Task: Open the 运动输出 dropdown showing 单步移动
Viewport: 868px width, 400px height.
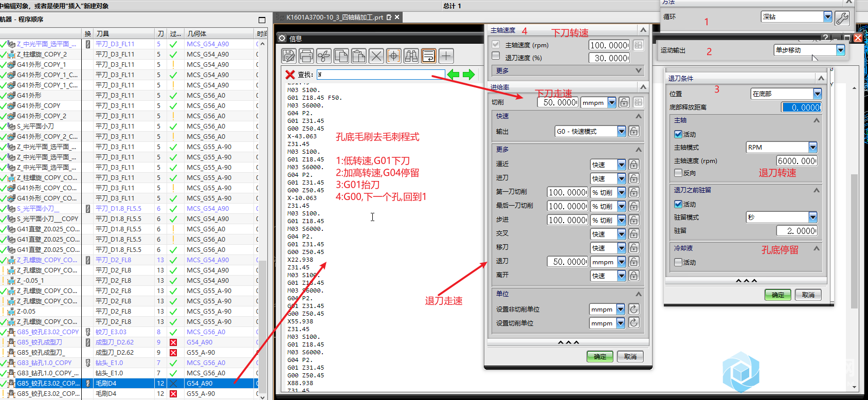Action: click(809, 50)
